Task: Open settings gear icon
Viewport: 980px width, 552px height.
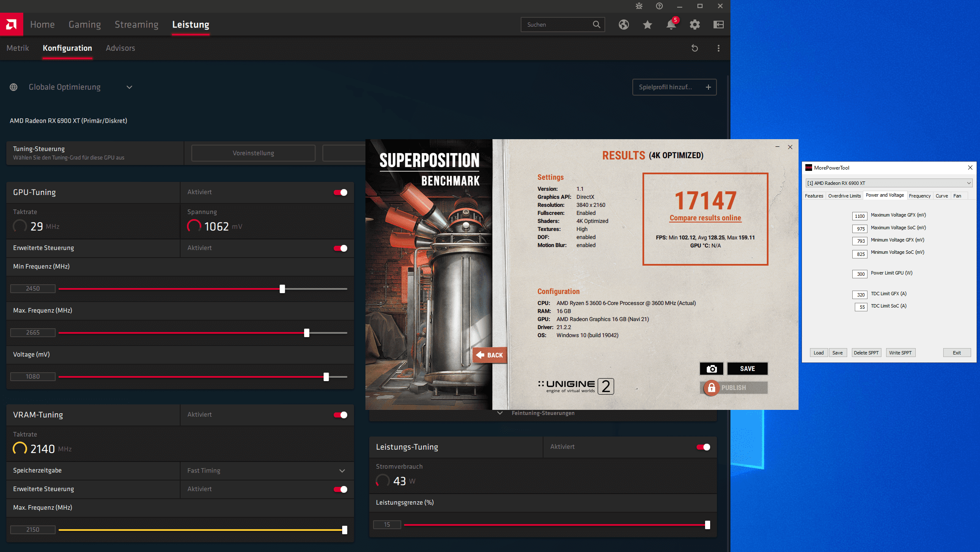Action: coord(695,25)
